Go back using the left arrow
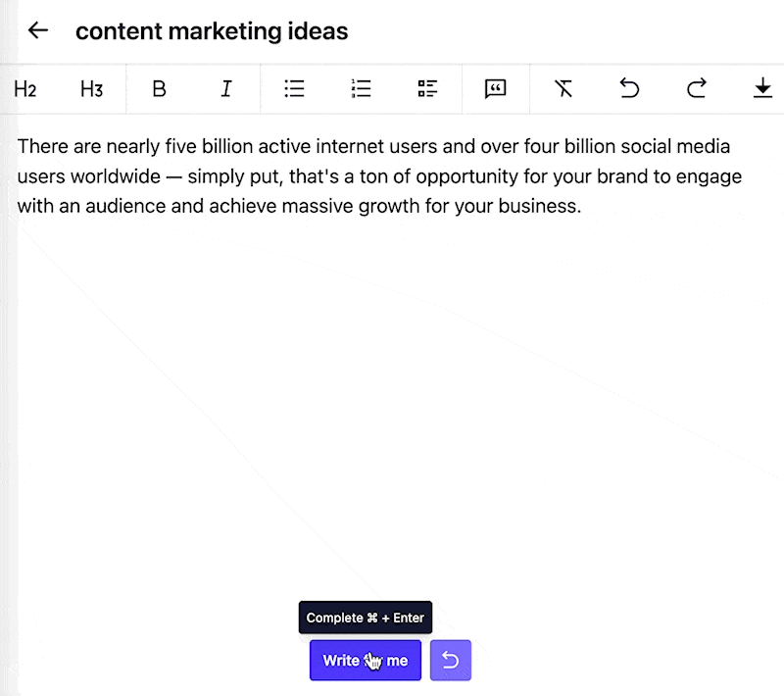This screenshot has height=696, width=784. click(x=38, y=30)
